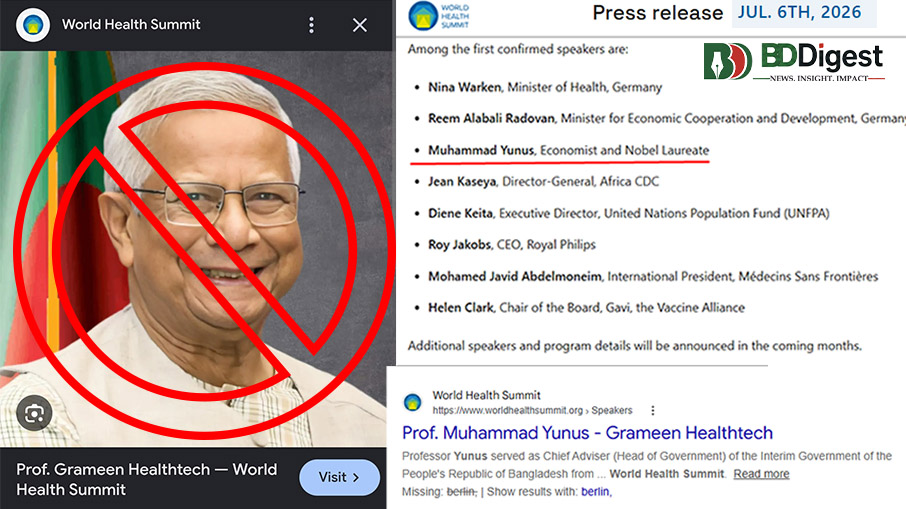Click the Mohamed Javid Abdelmoneim speaker entry
The width and height of the screenshot is (906, 509).
[x=653, y=276]
